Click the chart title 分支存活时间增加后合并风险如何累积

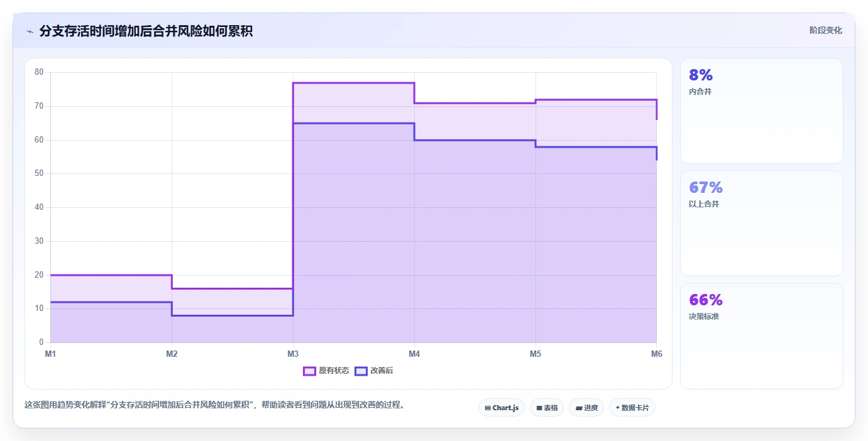(146, 31)
